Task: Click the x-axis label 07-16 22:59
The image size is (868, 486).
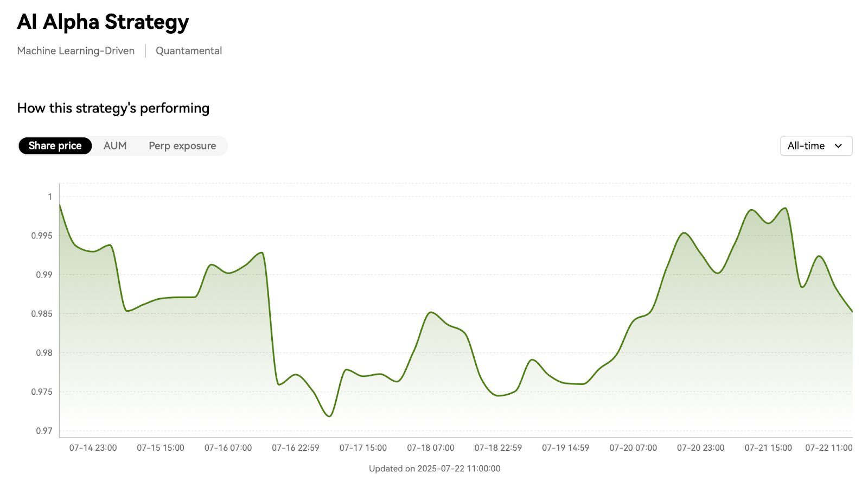Action: pyautogui.click(x=296, y=447)
